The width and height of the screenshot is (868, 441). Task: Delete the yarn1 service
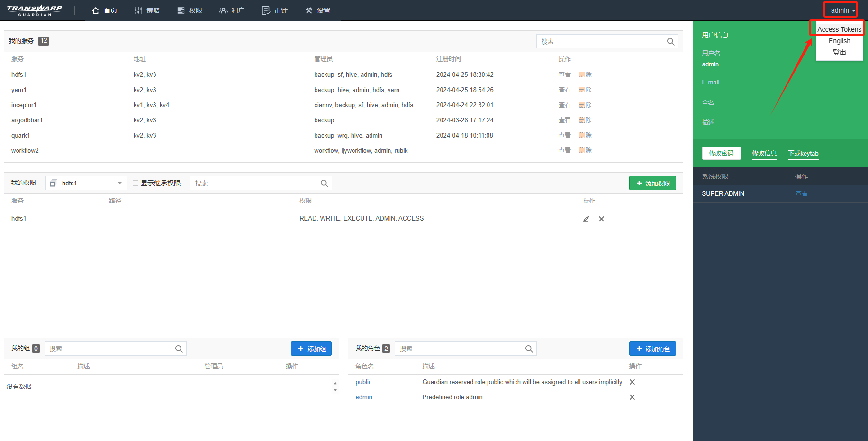coord(585,90)
